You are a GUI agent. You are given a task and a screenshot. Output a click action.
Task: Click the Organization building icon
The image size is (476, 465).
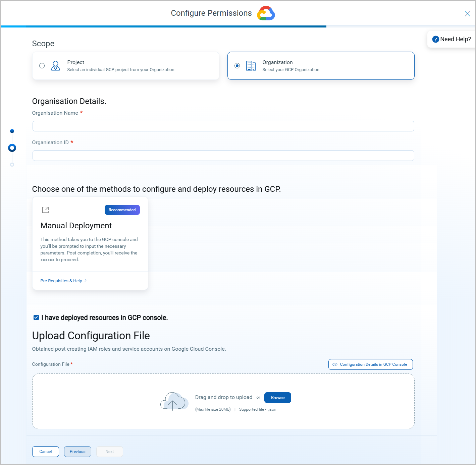point(251,66)
